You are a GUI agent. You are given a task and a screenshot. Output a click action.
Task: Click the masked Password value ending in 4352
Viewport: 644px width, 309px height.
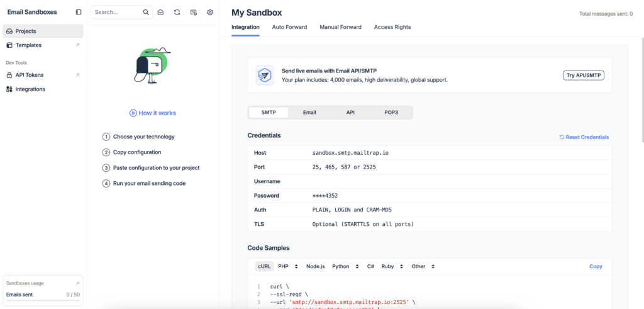tap(325, 196)
